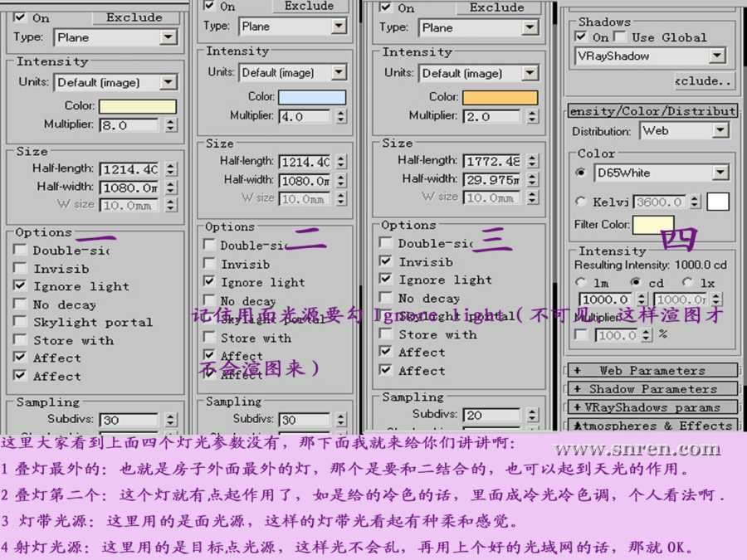Expand Shadow Parameters rollout
The height and width of the screenshot is (560, 747).
652,388
